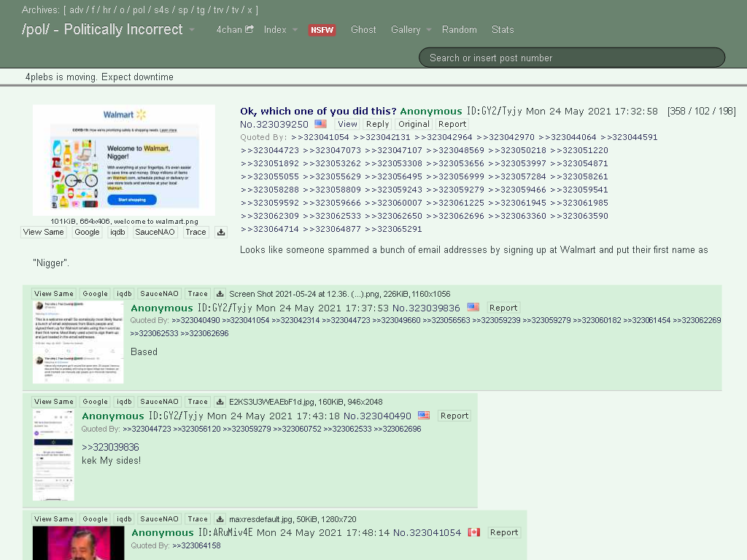This screenshot has height=560, width=747.
Task: Search the OP image with SauceNAO
Action: tap(155, 233)
